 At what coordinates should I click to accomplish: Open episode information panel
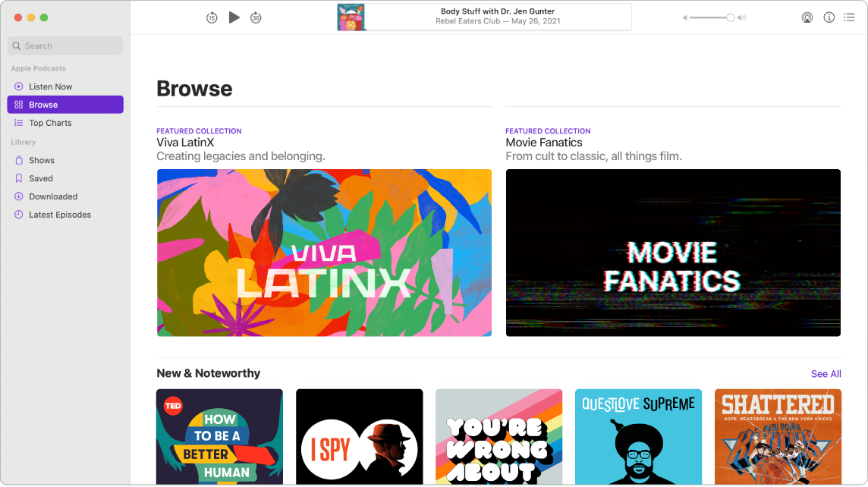(x=829, y=17)
